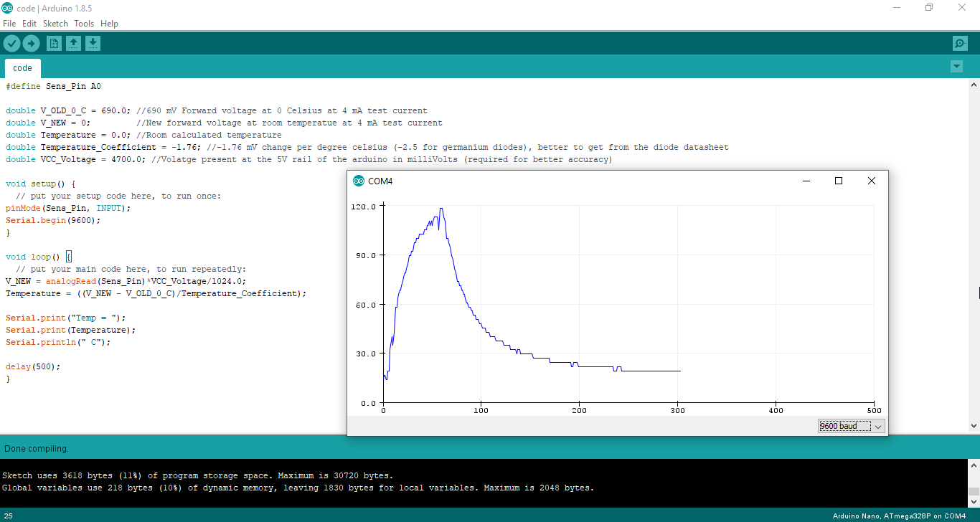
Task: Click the 'void loop() {' line
Action: pyautogui.click(x=39, y=257)
